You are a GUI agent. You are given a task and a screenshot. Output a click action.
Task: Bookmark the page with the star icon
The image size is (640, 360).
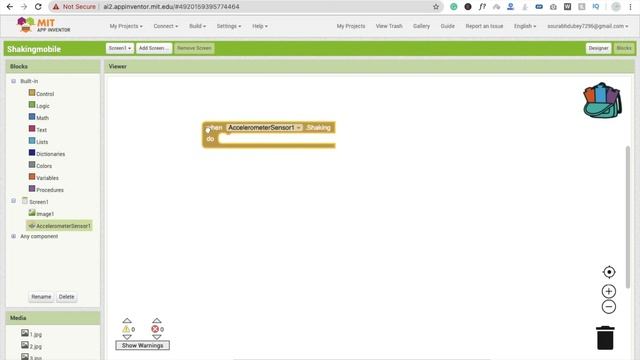coord(436,7)
